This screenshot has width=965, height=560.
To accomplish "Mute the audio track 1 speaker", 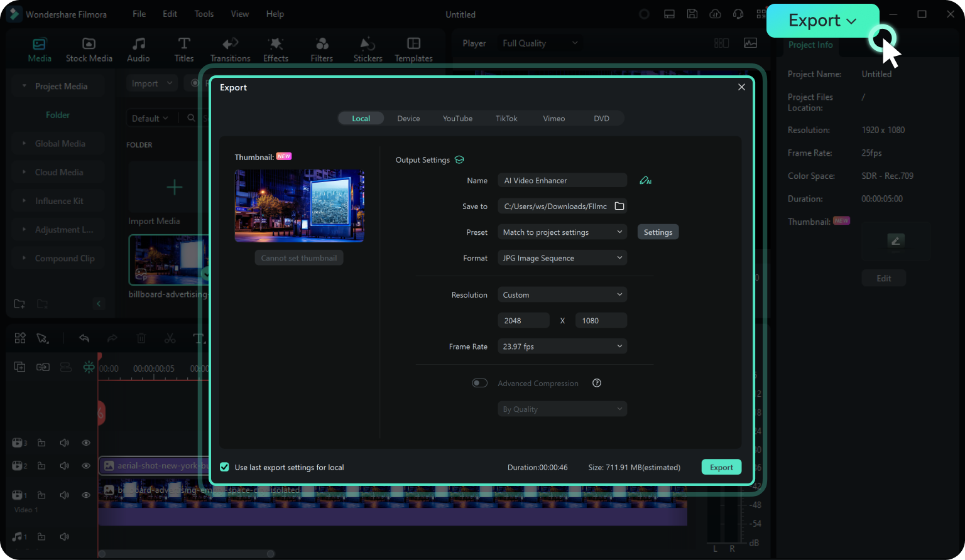I will click(x=64, y=537).
